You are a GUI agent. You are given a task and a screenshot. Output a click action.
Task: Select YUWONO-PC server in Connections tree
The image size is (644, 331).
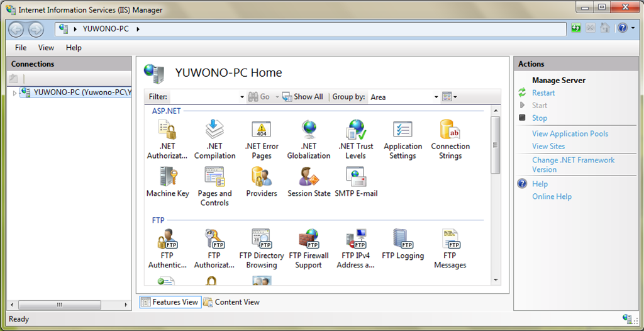point(76,93)
